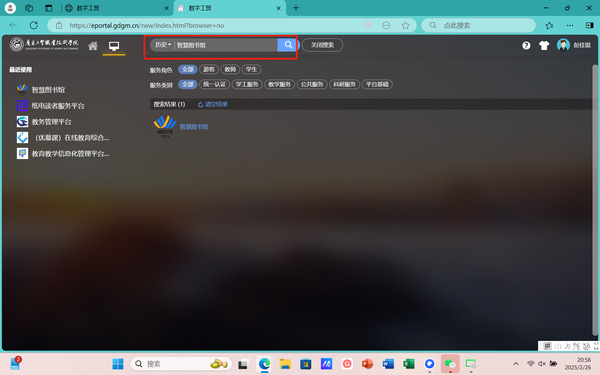Screen dimensions: 600x375
Task: Launch Microsoft Edge from the taskbar
Action: click(x=264, y=364)
